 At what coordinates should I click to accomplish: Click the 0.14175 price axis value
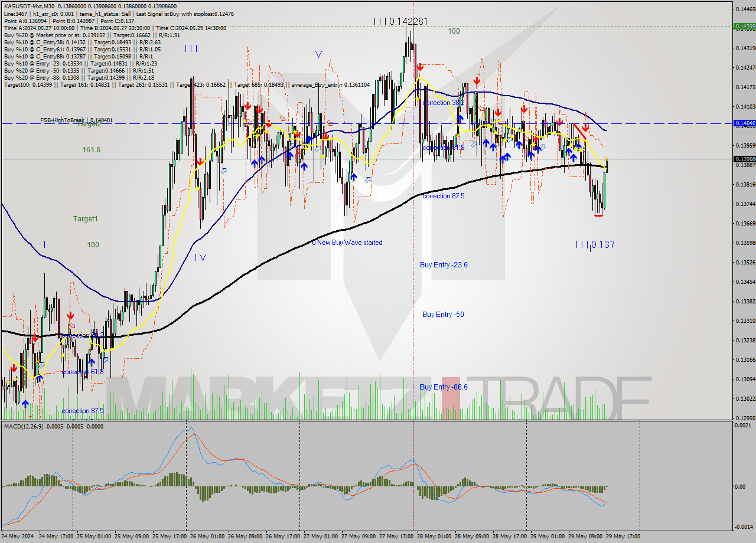pos(745,87)
